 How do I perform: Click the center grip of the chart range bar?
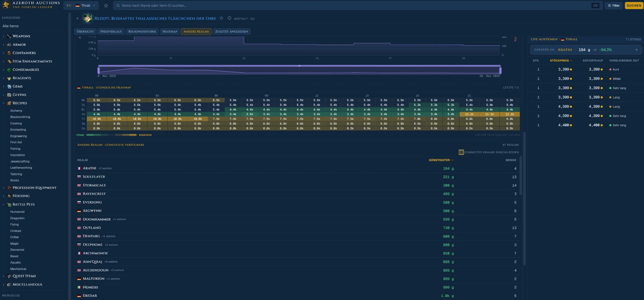coord(299,66)
